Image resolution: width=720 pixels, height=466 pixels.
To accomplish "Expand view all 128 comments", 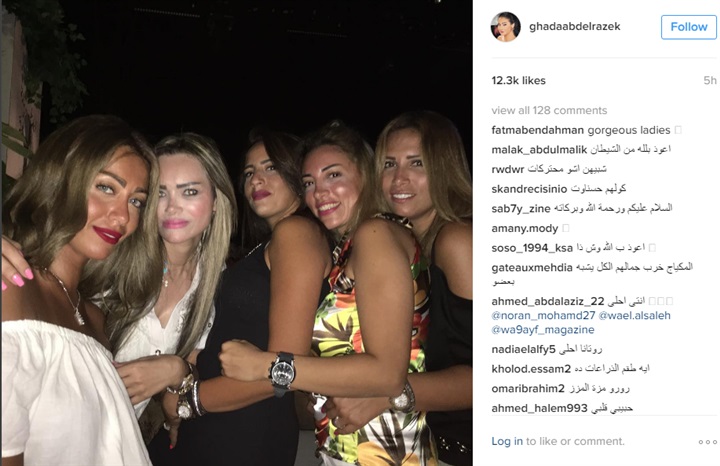I will tap(549, 110).
